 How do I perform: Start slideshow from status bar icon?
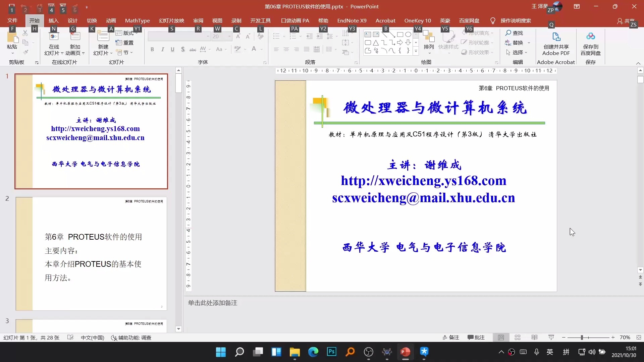[551, 338]
